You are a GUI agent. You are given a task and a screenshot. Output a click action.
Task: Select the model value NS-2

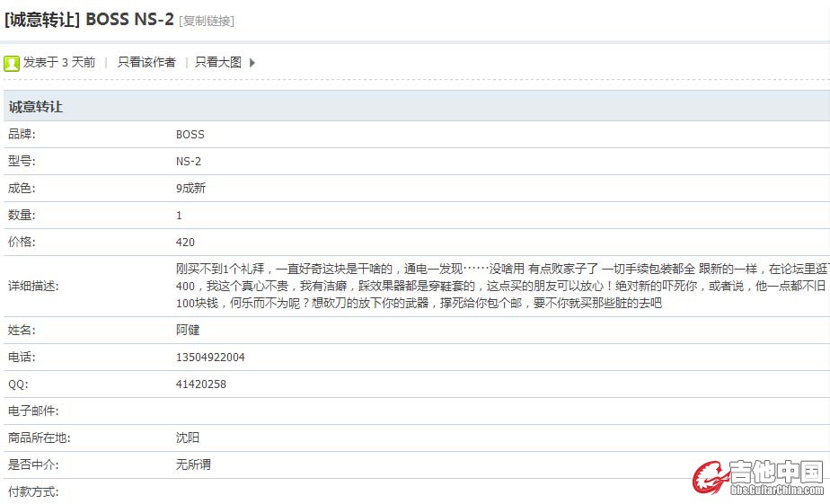tap(189, 162)
